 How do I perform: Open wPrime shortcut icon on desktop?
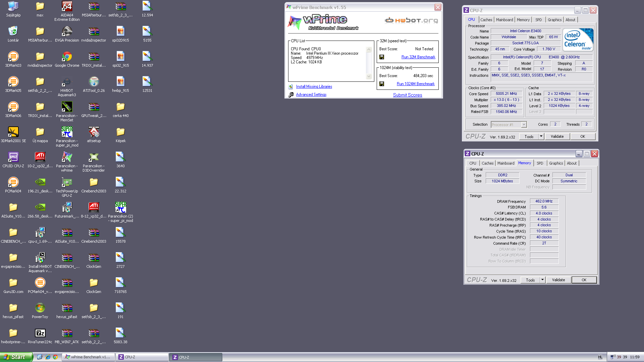pos(67,157)
